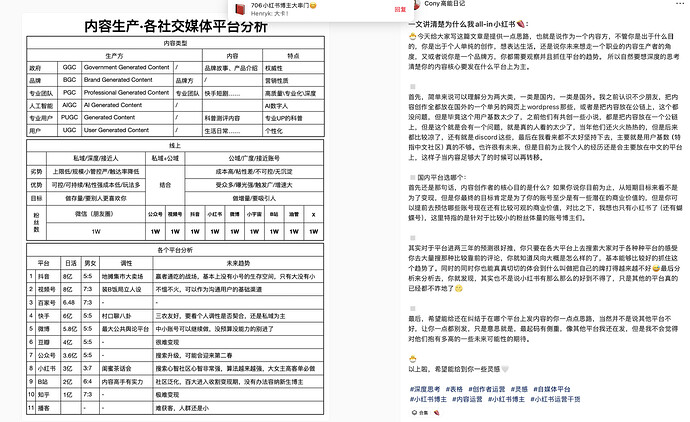Click the AIGC abbreviation cell
This screenshot has height=422, width=690.
coord(70,105)
